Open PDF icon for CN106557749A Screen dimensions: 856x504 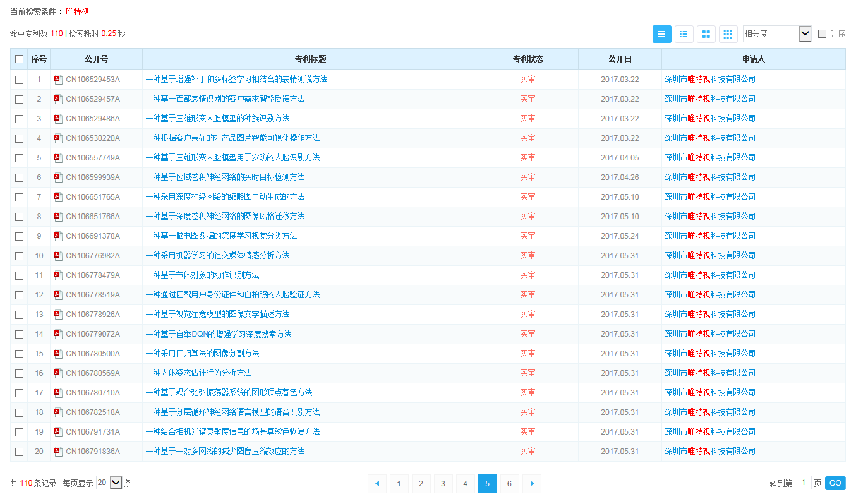coord(58,158)
